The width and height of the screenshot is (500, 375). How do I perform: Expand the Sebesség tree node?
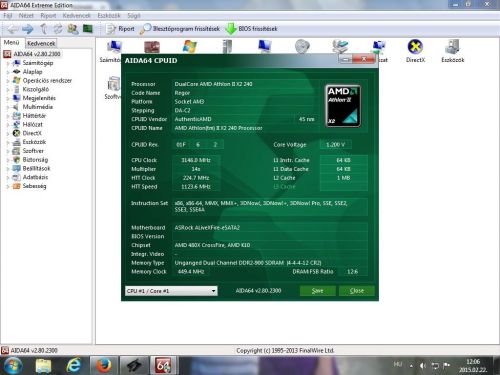tap(8, 186)
